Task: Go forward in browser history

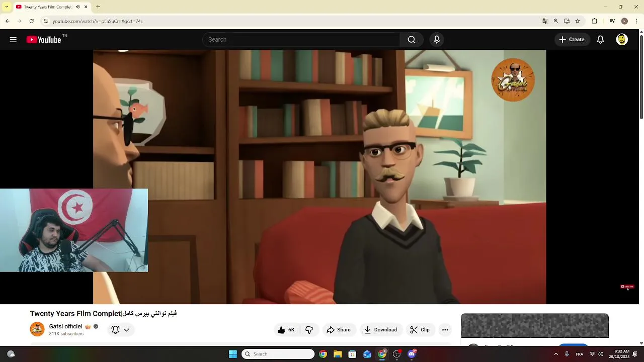Action: pos(19,21)
